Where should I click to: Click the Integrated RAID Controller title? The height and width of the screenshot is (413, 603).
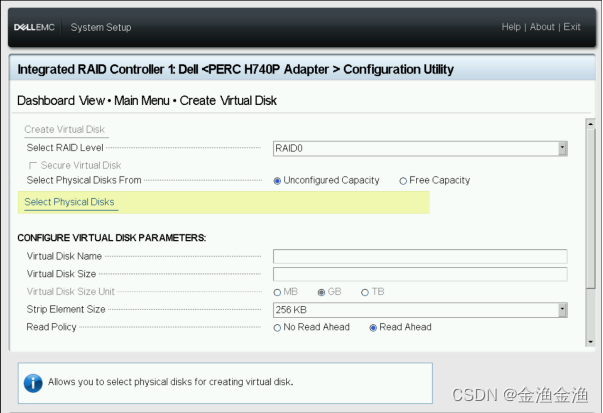click(x=235, y=70)
